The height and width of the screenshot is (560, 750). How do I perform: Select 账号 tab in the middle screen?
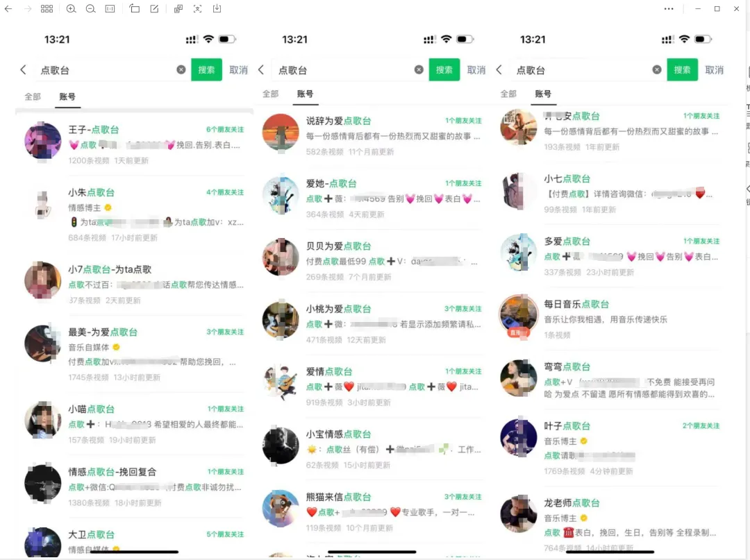(x=305, y=94)
